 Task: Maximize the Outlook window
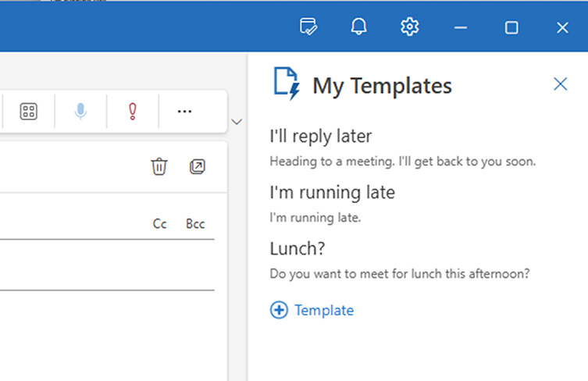point(511,28)
